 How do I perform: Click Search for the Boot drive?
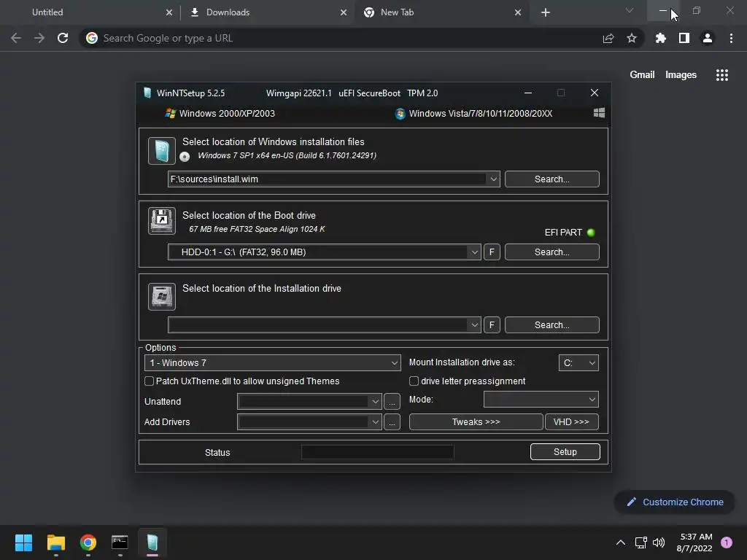551,252
